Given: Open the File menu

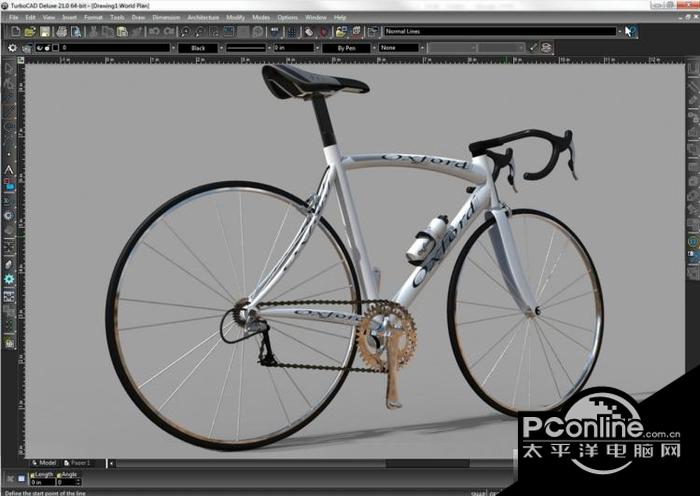Looking at the screenshot, I should coord(14,17).
